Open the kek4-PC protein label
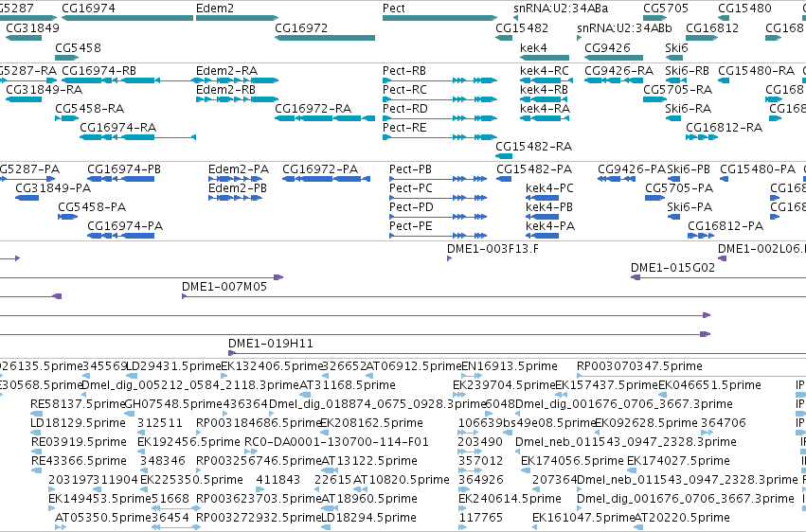Viewport: 806px width, 532px height. [x=549, y=188]
